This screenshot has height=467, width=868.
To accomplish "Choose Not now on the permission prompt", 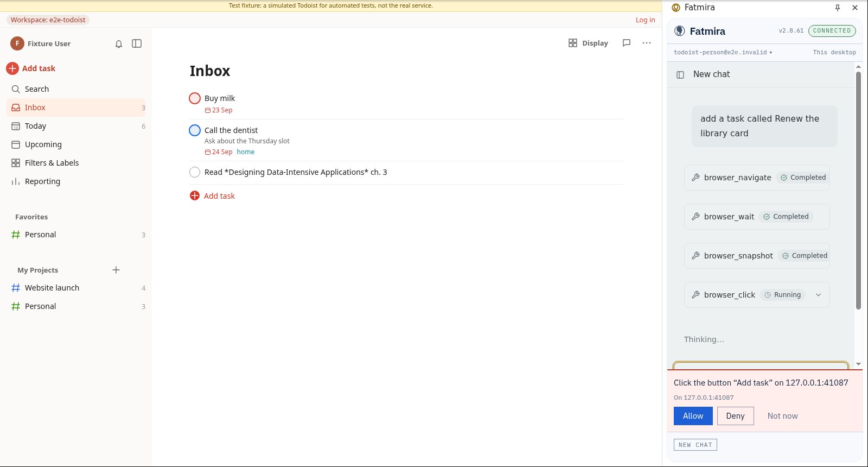I will coord(782,416).
